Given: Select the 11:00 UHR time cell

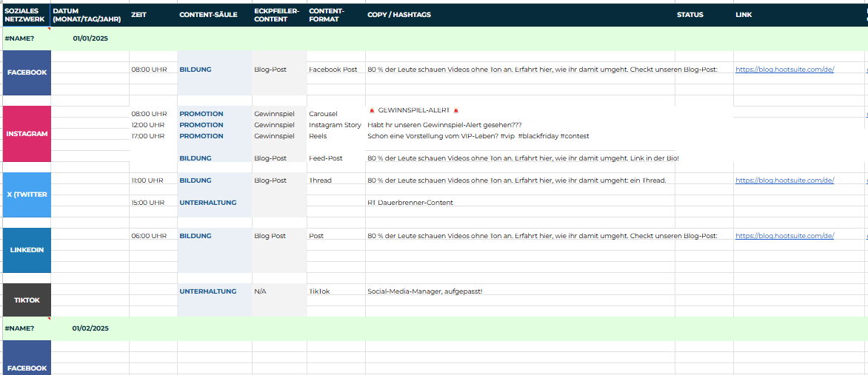Looking at the screenshot, I should pos(147,180).
